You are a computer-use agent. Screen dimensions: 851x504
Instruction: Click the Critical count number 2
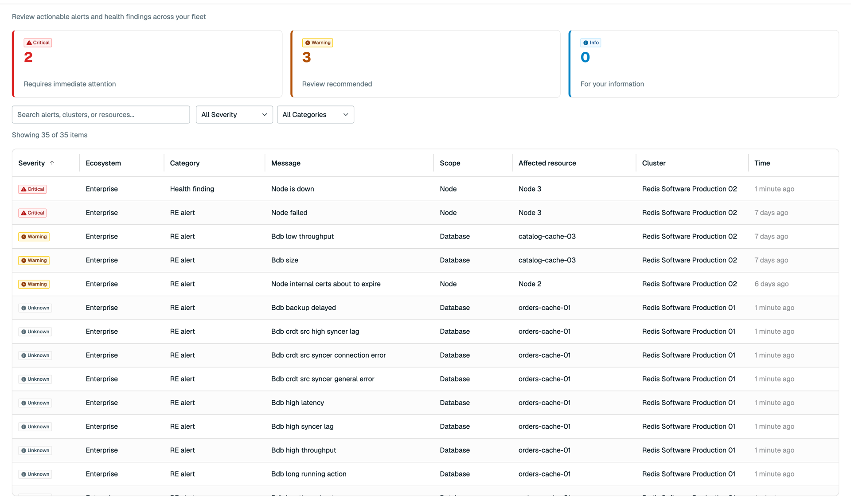pyautogui.click(x=28, y=57)
